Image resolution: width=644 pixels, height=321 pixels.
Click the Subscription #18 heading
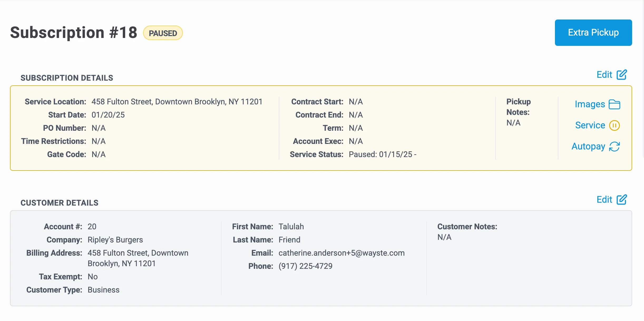pyautogui.click(x=74, y=33)
